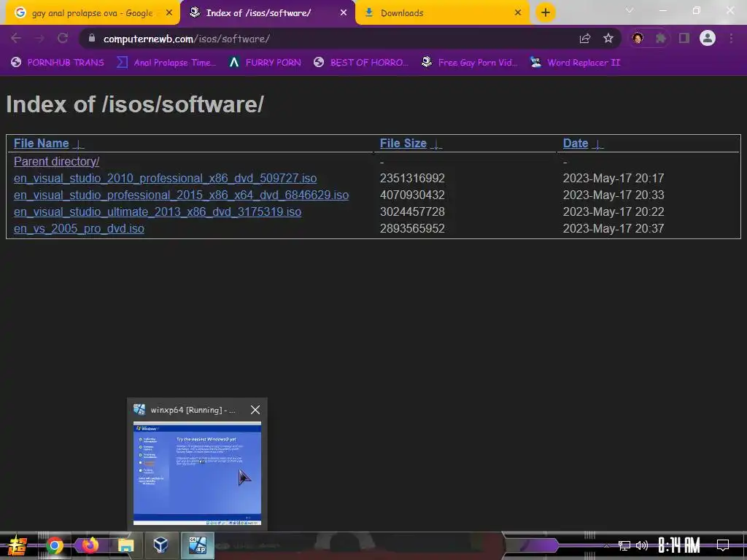Open File Explorer from the taskbar
747x560 pixels.
(125, 545)
